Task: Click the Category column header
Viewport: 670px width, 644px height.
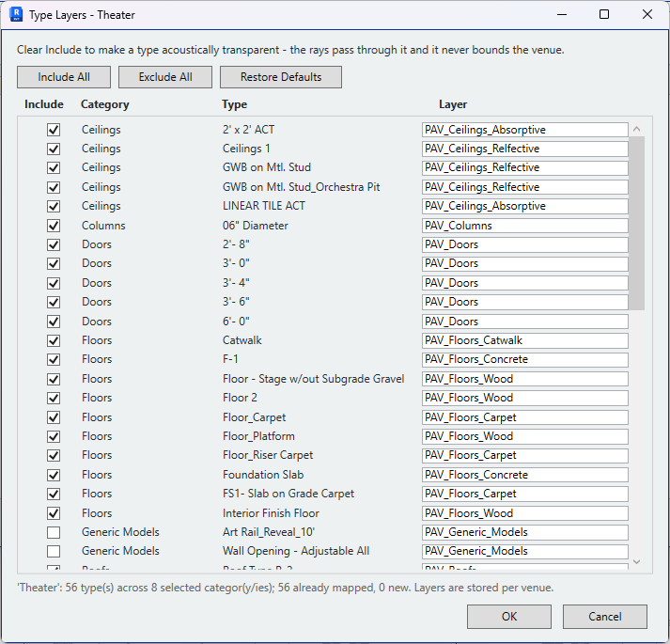Action: coord(104,104)
